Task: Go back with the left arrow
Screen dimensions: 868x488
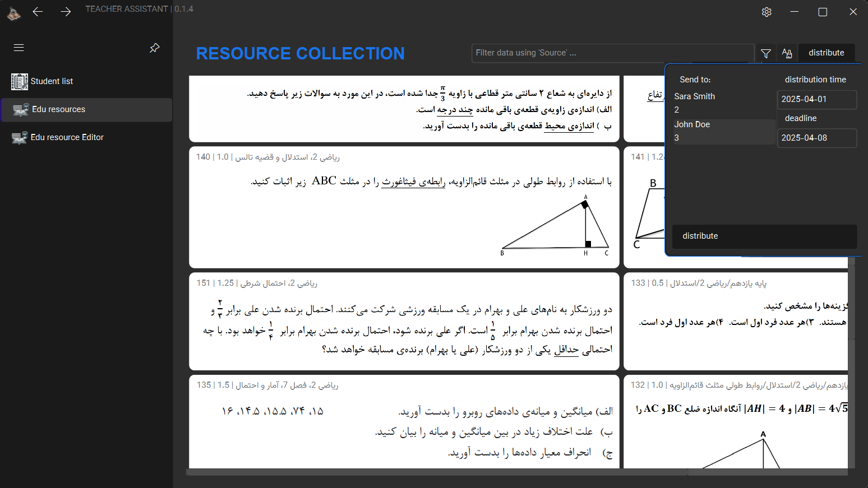Action: click(38, 12)
